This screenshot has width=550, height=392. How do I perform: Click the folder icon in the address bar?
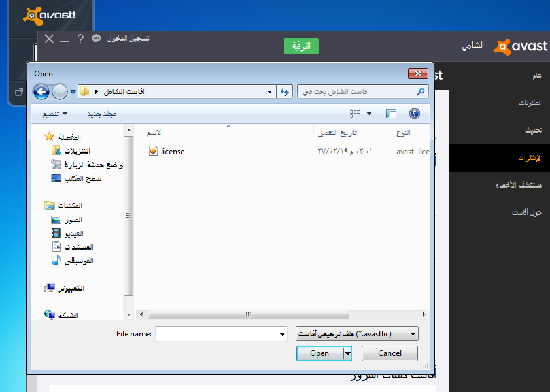[84, 91]
